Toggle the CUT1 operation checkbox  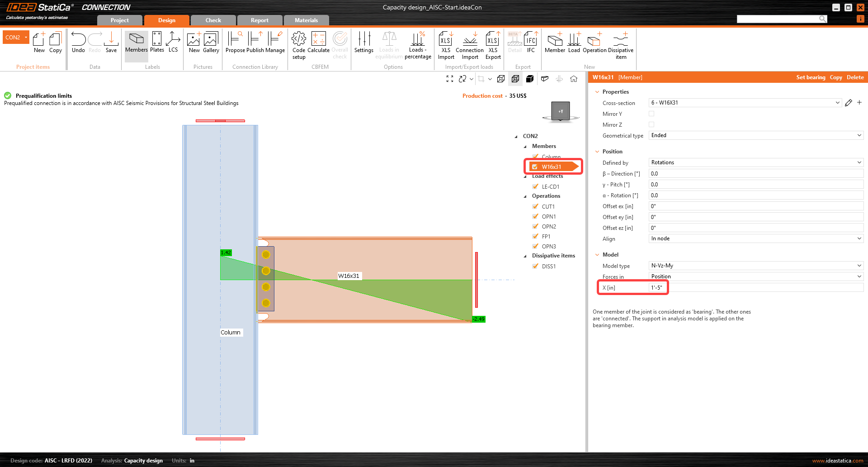[x=536, y=206]
